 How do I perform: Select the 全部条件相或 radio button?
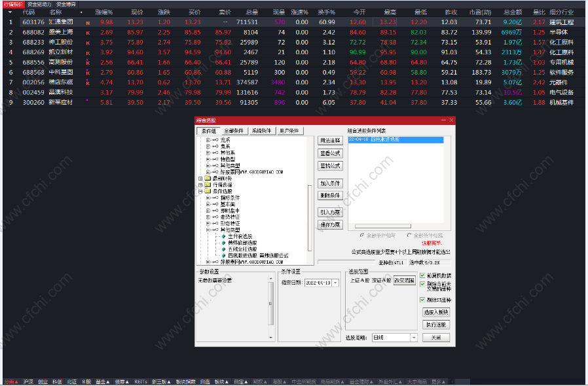(409, 236)
